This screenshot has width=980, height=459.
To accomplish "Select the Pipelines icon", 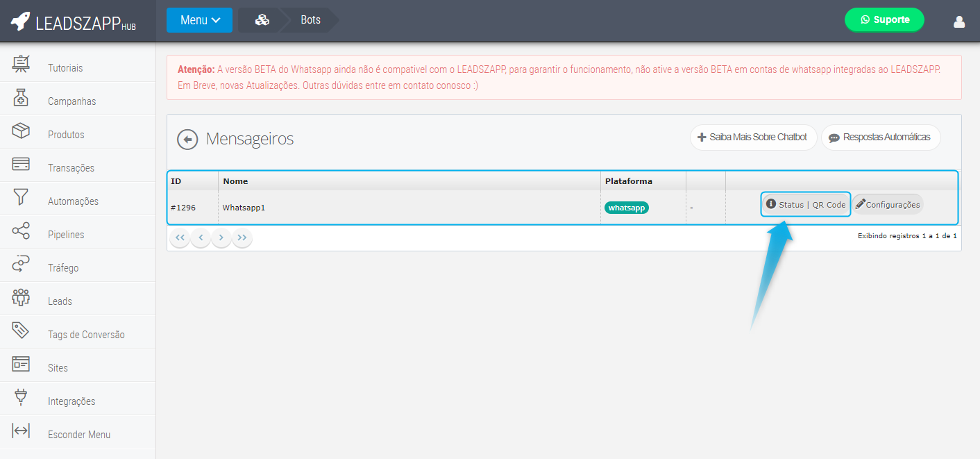I will pos(21,234).
